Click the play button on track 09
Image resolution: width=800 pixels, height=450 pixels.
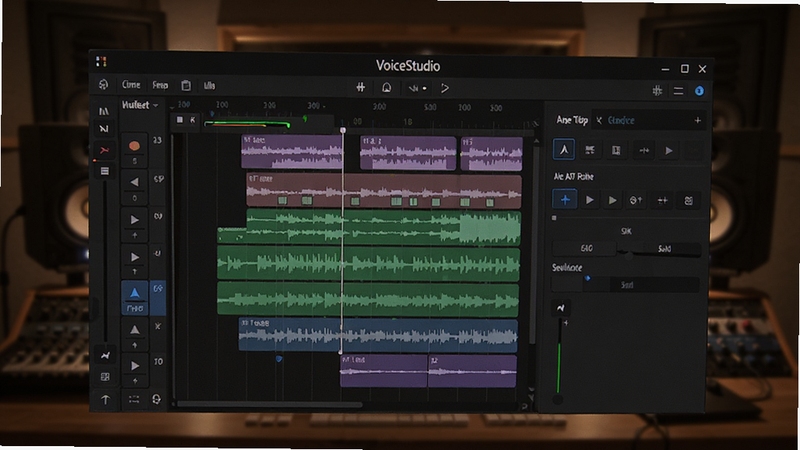pos(135,220)
